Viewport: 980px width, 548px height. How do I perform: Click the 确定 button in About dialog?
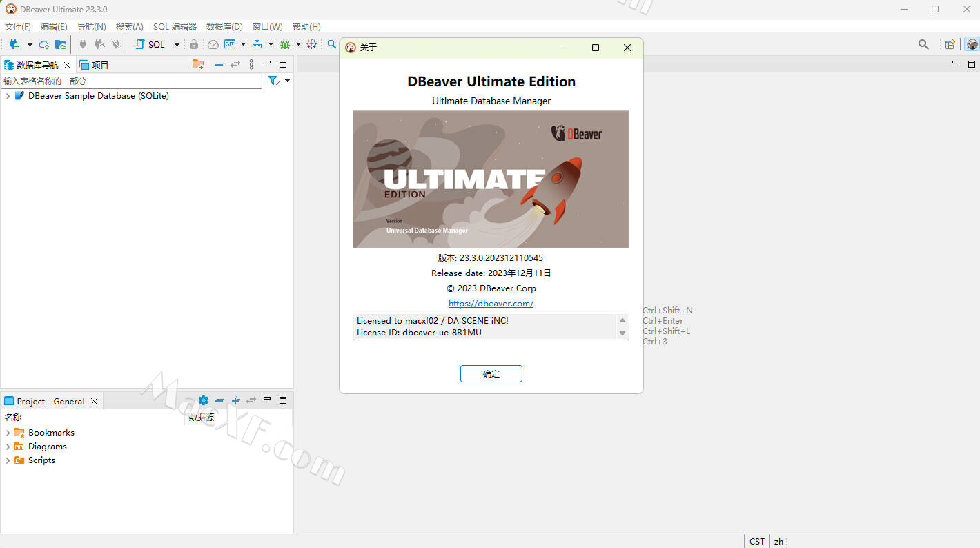pyautogui.click(x=491, y=373)
